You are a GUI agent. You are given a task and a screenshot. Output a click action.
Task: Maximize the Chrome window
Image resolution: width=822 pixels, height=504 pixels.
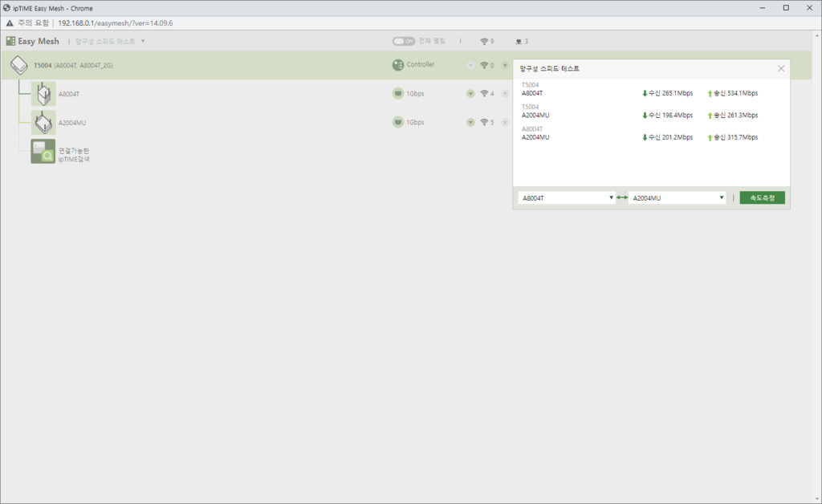pyautogui.click(x=786, y=8)
